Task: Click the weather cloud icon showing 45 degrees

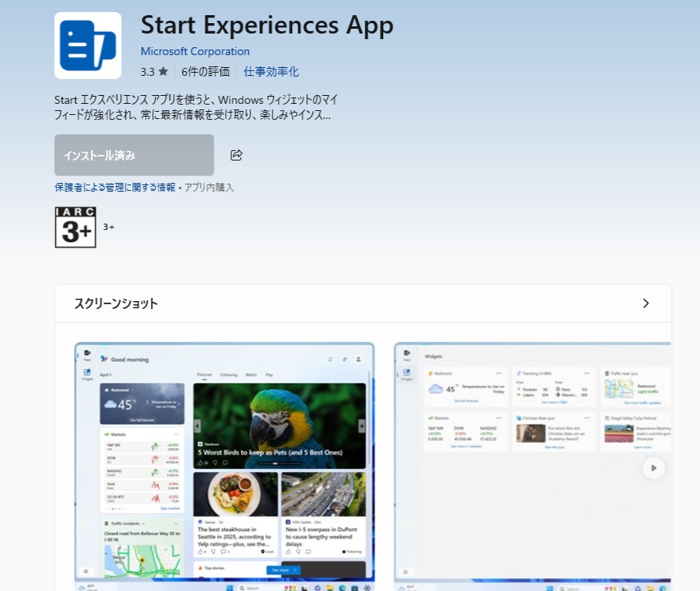Action: 111,403
